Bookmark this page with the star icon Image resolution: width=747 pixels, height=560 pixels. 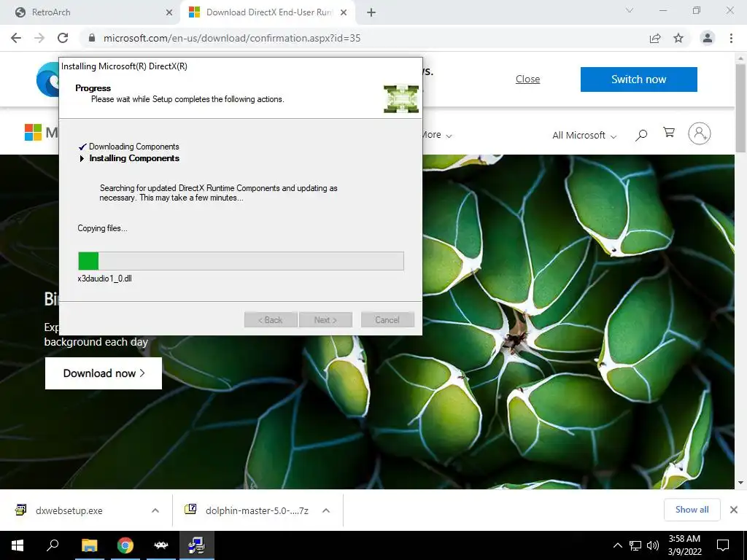point(678,38)
